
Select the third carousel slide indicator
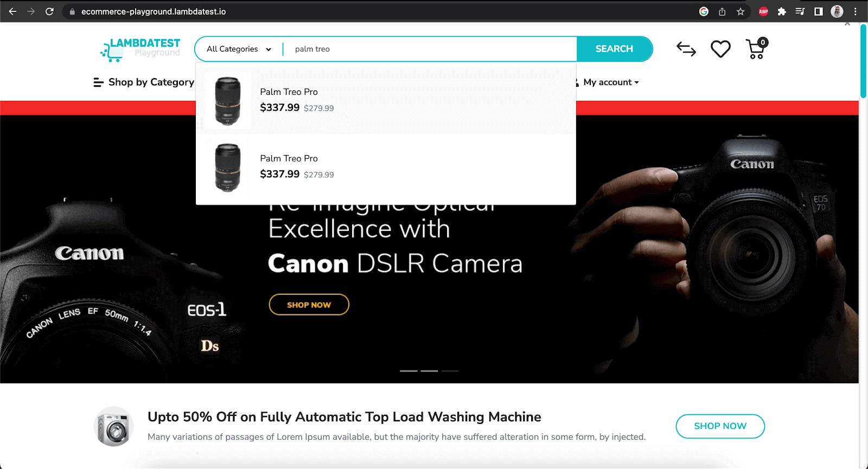pyautogui.click(x=450, y=371)
